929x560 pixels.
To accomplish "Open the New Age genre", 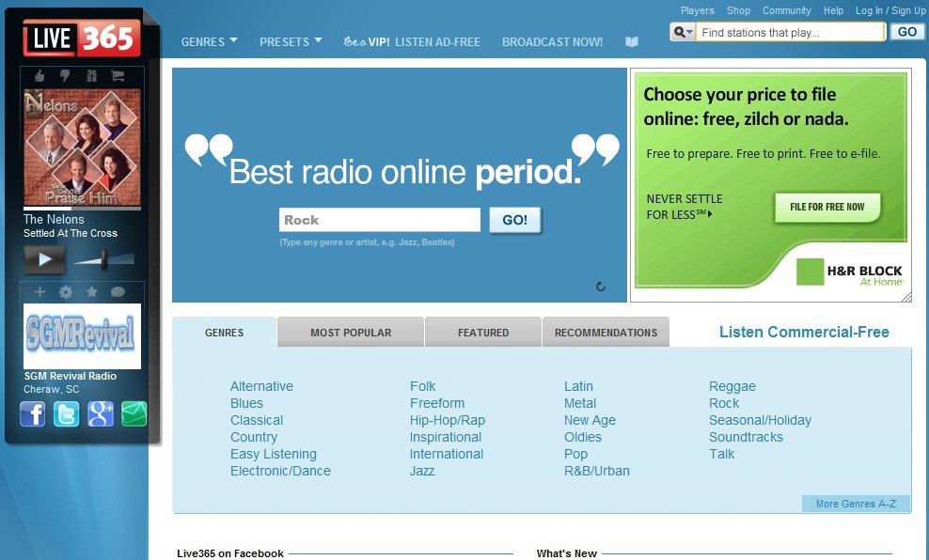I will (590, 420).
